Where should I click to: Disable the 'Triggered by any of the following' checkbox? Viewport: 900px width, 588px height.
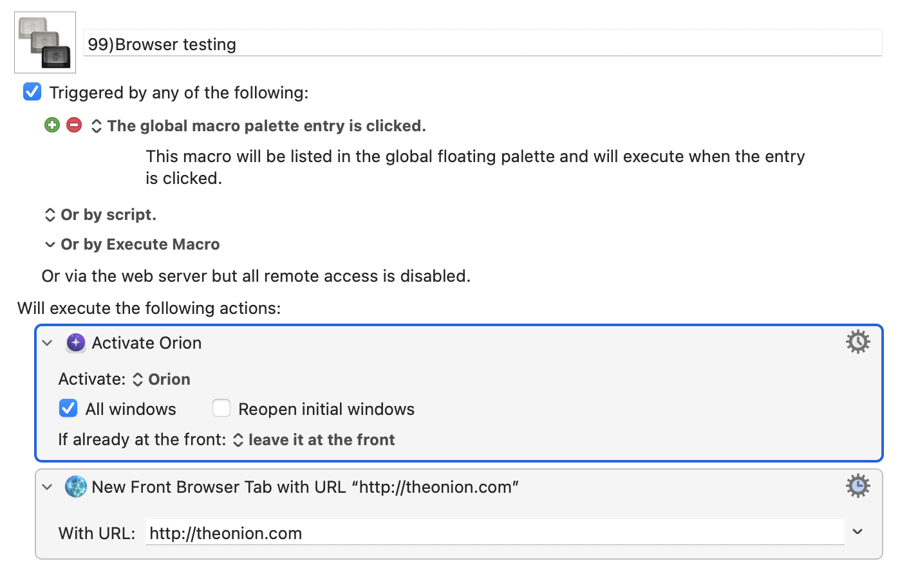[32, 92]
